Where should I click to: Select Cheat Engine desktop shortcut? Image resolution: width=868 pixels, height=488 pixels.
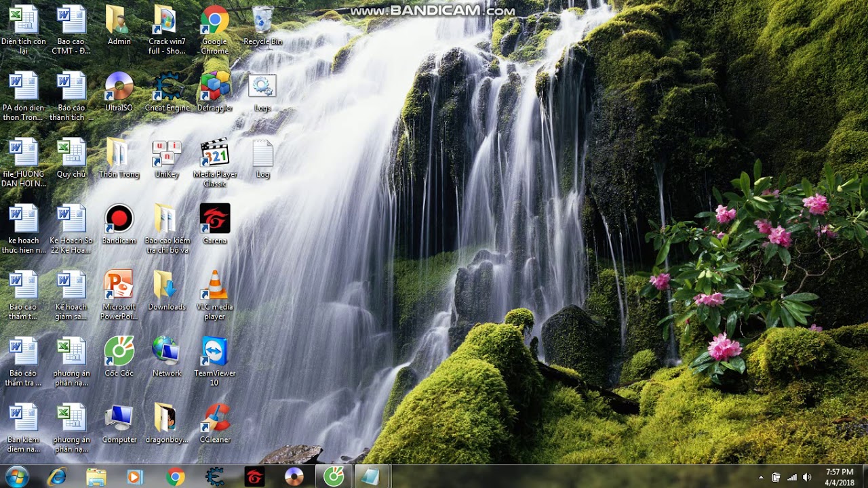coord(167,92)
